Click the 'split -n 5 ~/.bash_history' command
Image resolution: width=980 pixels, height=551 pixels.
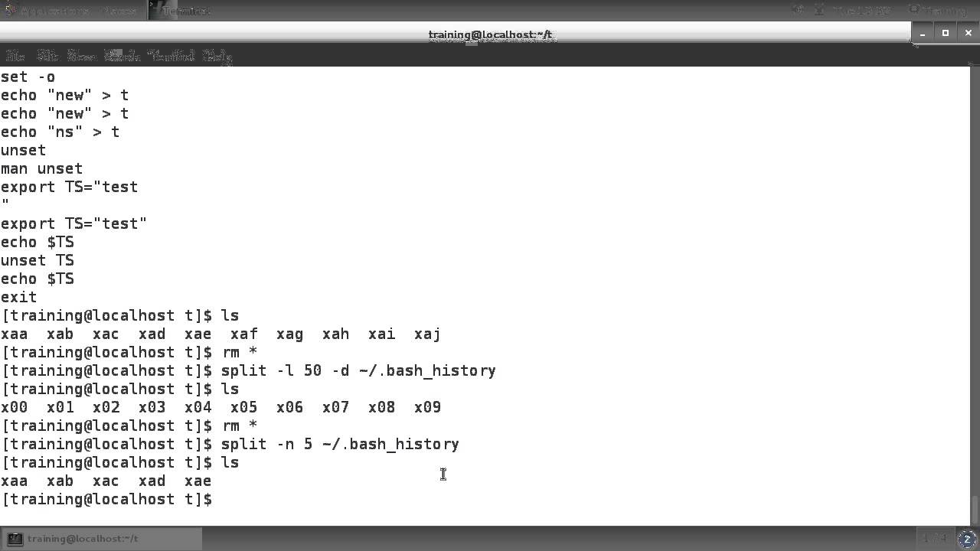(340, 444)
